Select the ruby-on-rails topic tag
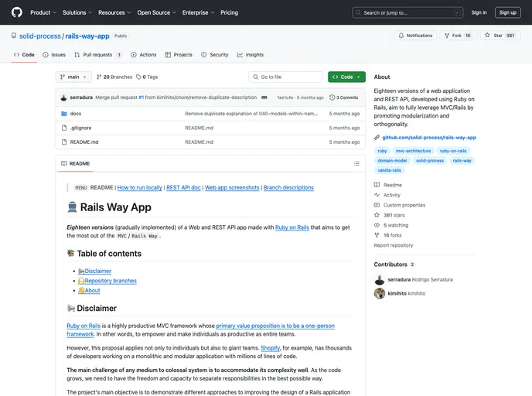The height and width of the screenshot is (396, 532). point(452,151)
